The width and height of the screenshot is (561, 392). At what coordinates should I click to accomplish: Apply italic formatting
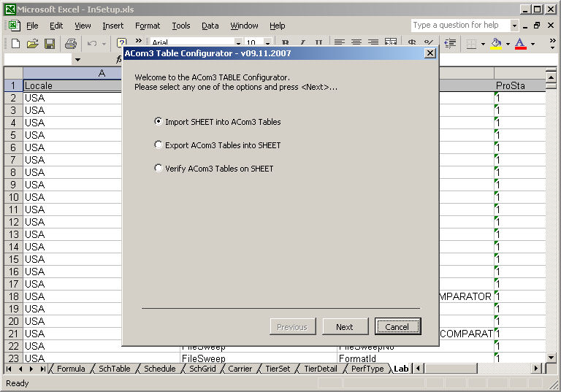(x=302, y=43)
